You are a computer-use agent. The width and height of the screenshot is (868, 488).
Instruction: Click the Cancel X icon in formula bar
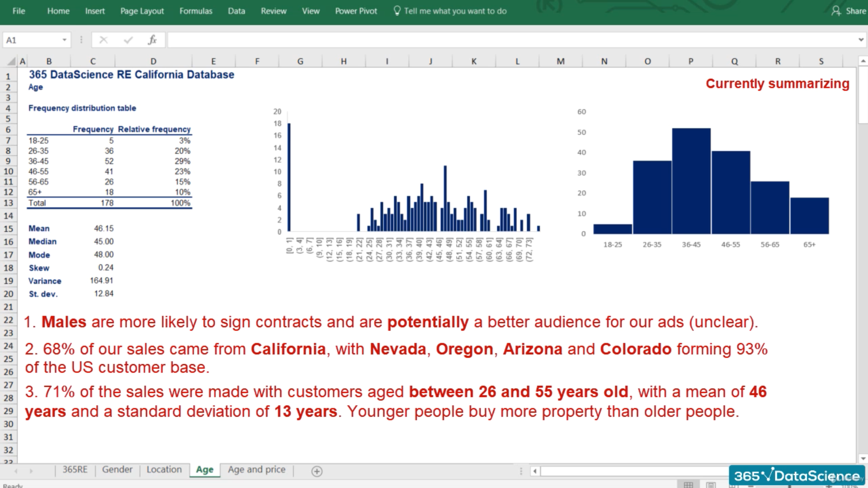click(x=104, y=40)
